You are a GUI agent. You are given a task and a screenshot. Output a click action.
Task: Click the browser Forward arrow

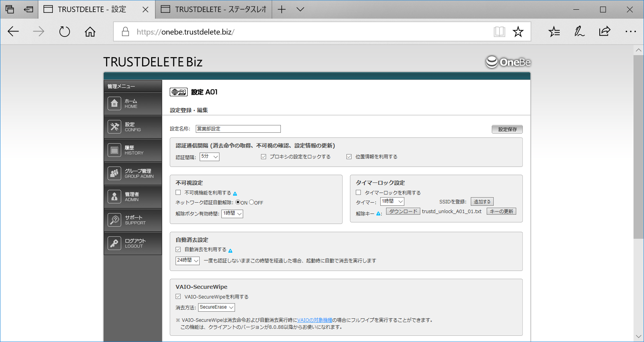(x=38, y=31)
